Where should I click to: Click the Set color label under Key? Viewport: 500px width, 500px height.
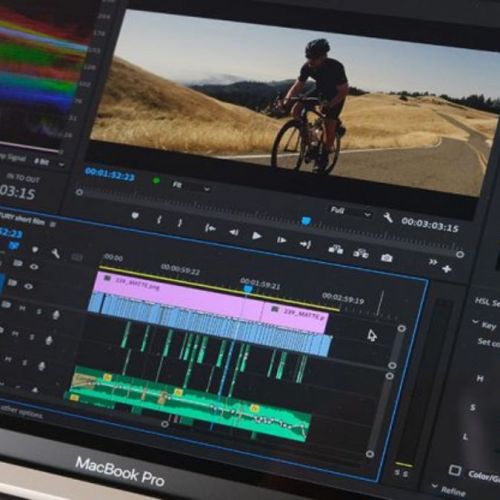[x=489, y=343]
